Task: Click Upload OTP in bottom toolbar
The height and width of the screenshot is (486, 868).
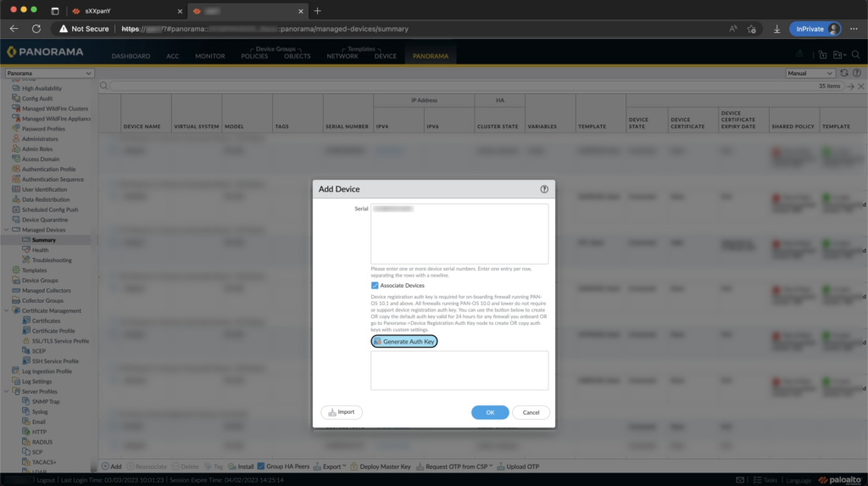Action: click(x=518, y=466)
